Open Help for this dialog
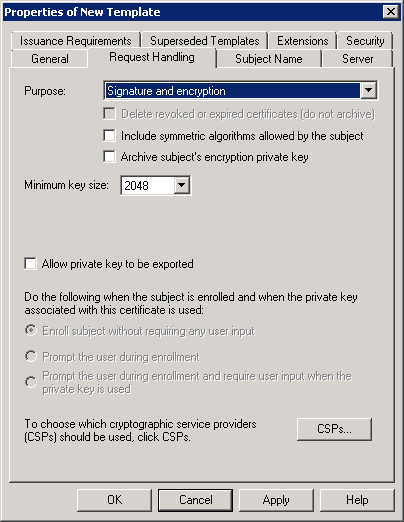The height and width of the screenshot is (522, 404). (x=357, y=500)
